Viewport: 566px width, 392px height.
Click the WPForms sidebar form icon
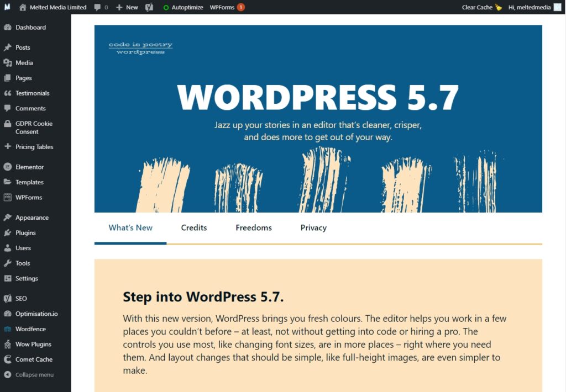8,197
